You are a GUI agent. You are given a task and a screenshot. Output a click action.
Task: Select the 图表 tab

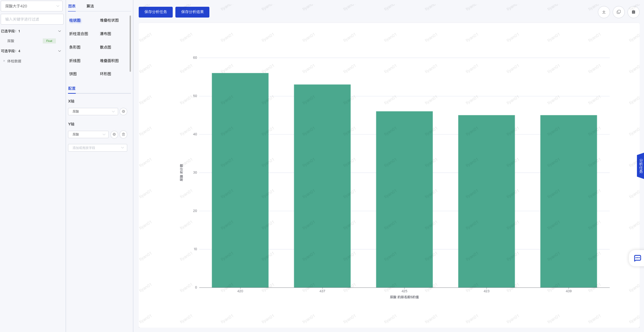pos(72,6)
